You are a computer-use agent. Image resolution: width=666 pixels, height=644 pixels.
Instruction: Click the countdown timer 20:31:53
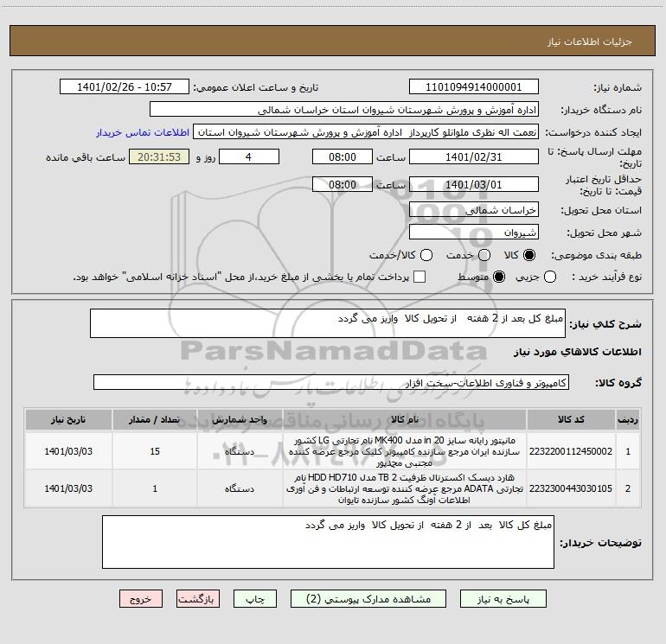[x=159, y=156]
